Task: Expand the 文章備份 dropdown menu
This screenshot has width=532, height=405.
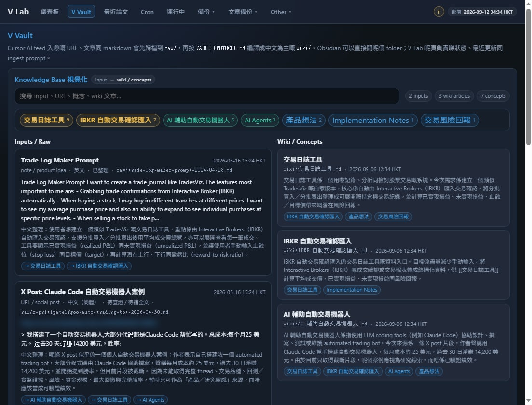Action: [x=243, y=12]
